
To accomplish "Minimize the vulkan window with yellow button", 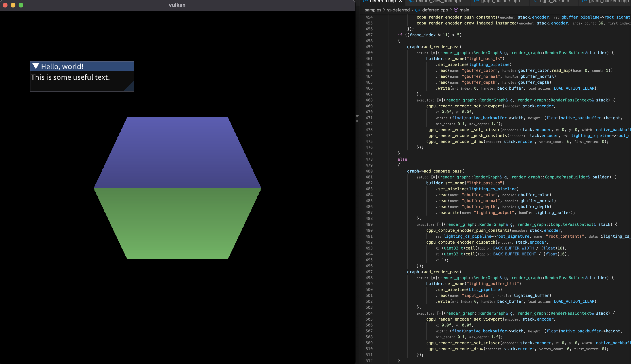I will pos(13,5).
